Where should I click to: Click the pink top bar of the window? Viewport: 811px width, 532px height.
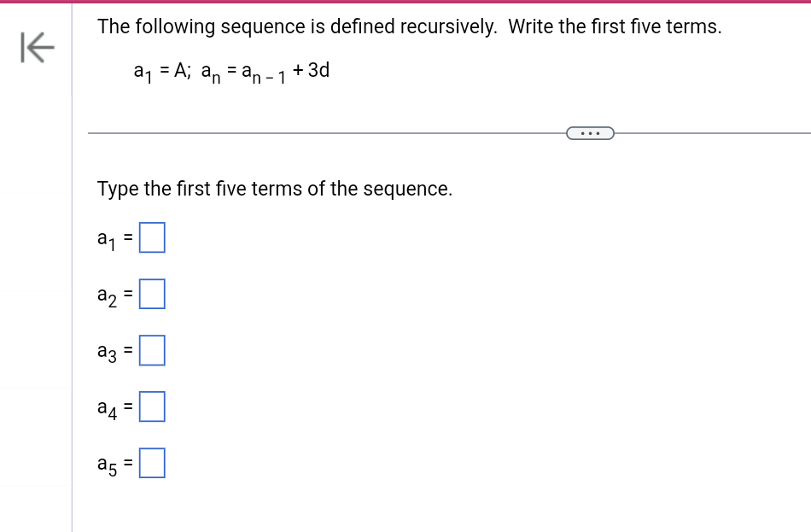405,3
